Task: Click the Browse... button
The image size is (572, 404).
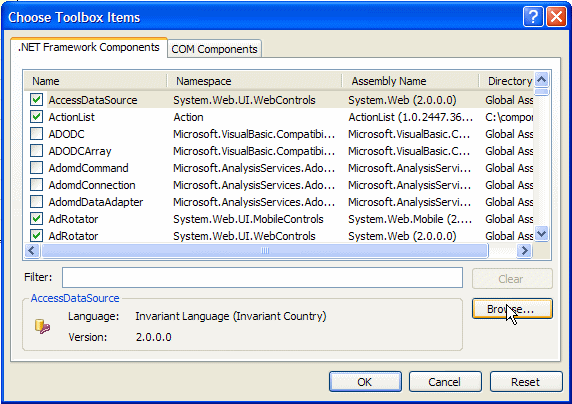Action: [512, 309]
